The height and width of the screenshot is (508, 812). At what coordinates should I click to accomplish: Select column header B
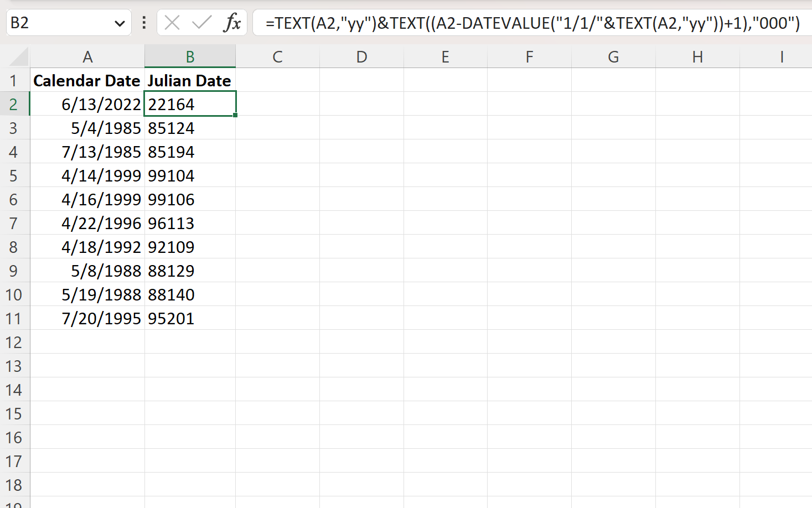(190, 56)
